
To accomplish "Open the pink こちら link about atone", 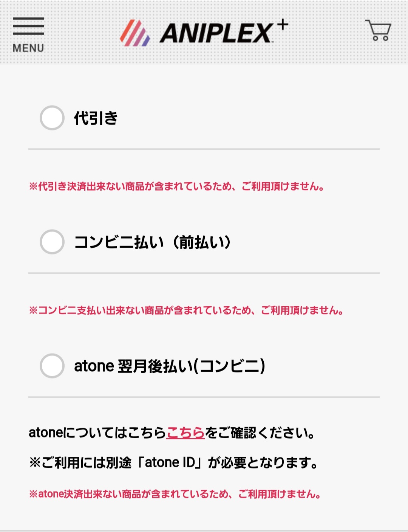I will point(185,433).
